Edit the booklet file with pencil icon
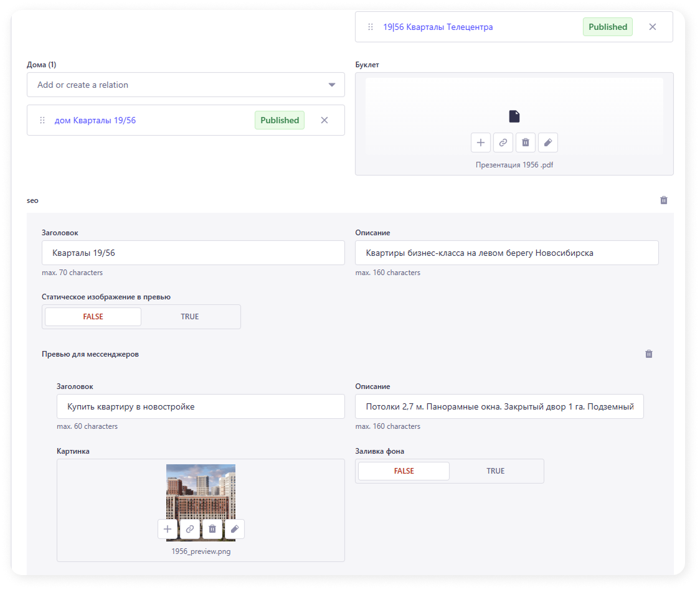 [x=548, y=143]
